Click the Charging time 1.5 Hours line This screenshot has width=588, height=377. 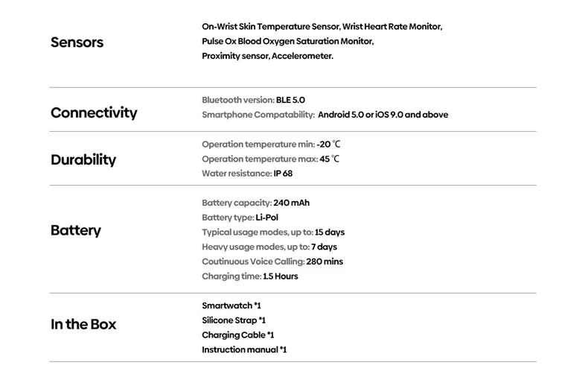(249, 276)
